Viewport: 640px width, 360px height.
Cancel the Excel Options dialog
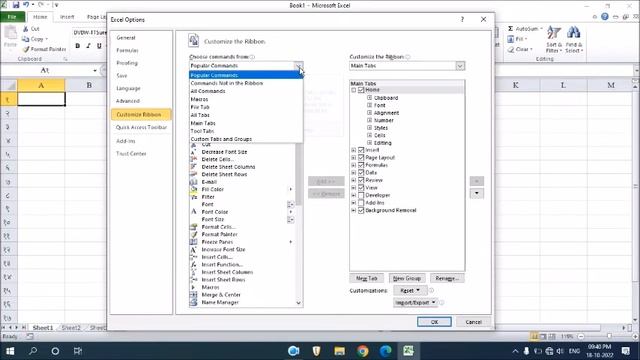tap(473, 322)
